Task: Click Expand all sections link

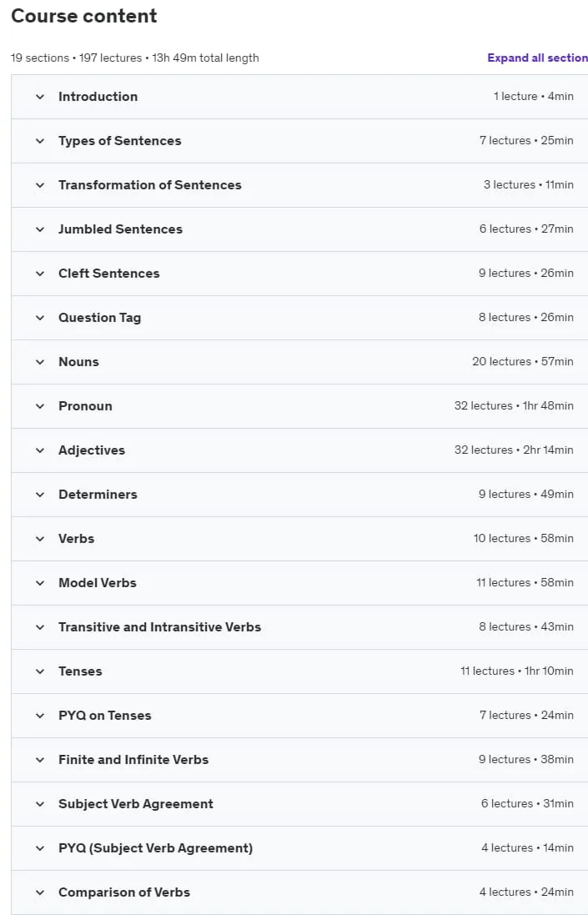Action: pos(537,58)
